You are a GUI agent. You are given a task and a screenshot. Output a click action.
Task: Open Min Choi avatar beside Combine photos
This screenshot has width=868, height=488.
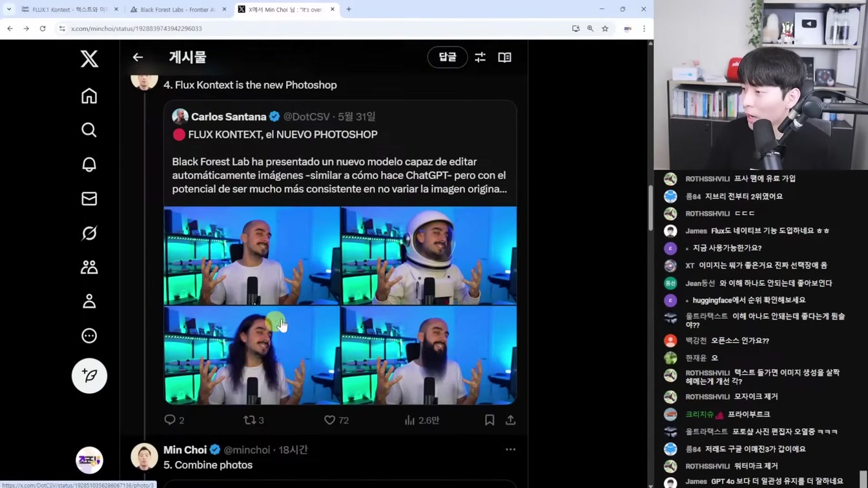pyautogui.click(x=144, y=456)
